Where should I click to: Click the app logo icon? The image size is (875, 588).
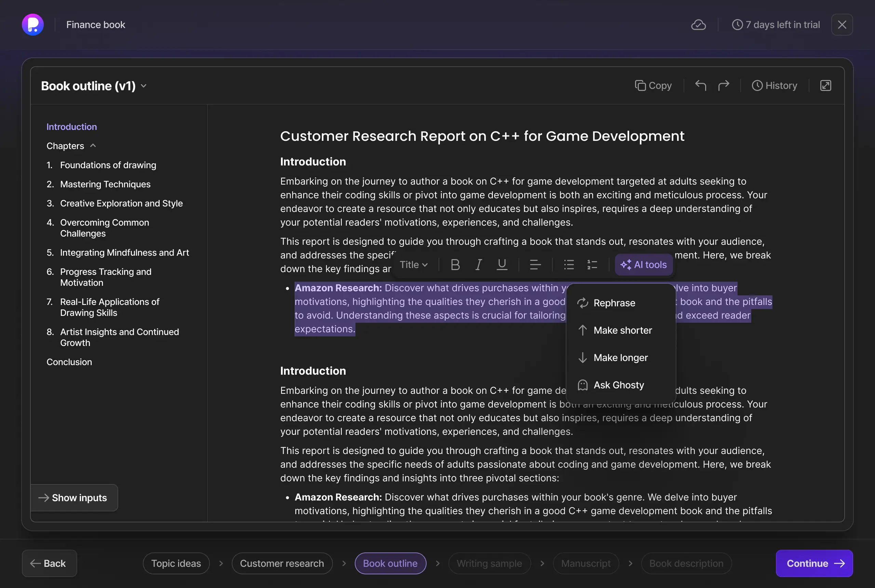point(32,25)
